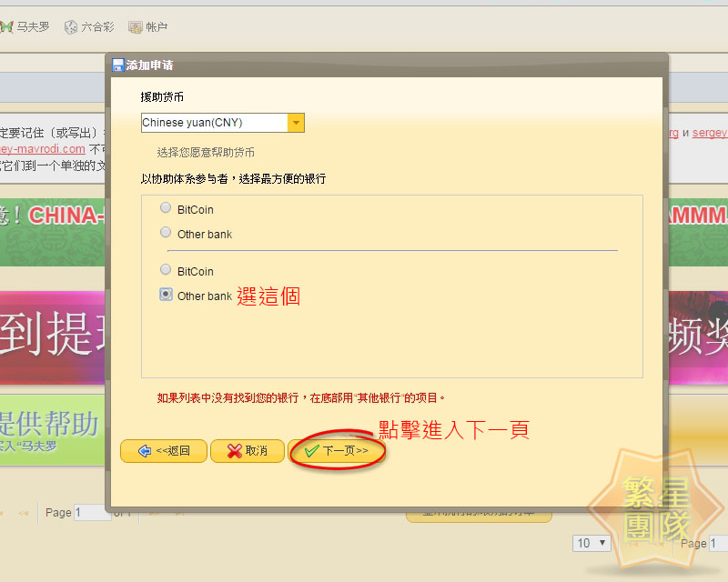Go back with the 返回 button

pyautogui.click(x=163, y=451)
